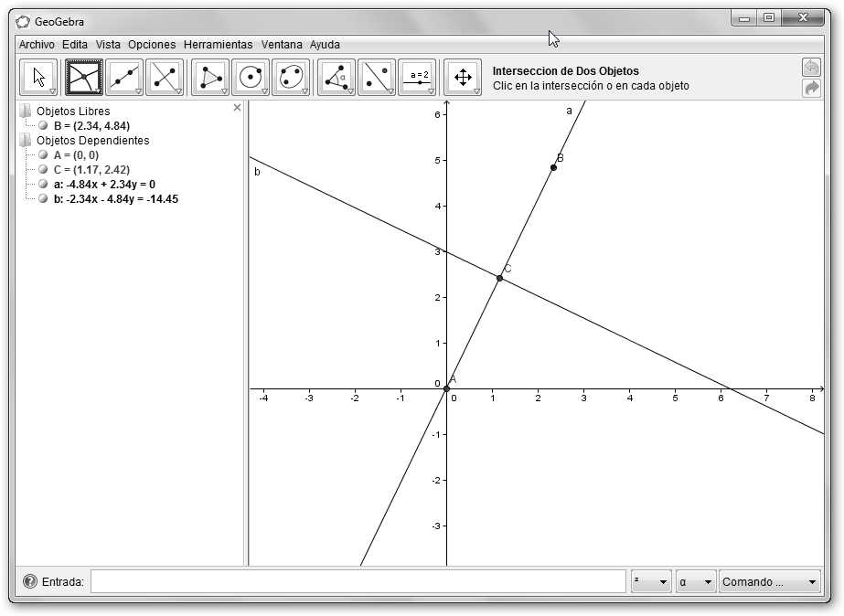Viewport: 844px width, 616px height.
Task: Open the Herramientas menu
Action: [x=218, y=44]
